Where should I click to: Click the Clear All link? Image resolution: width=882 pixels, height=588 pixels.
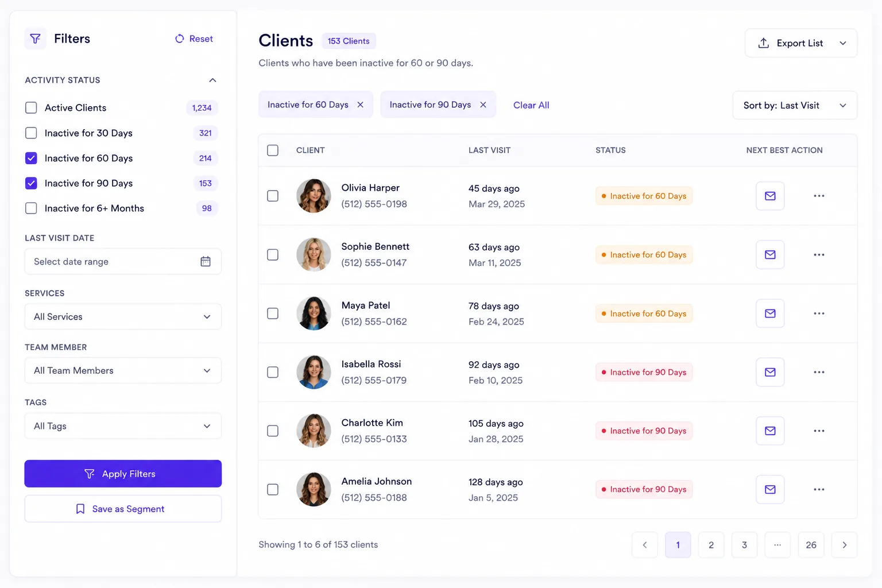click(x=531, y=105)
